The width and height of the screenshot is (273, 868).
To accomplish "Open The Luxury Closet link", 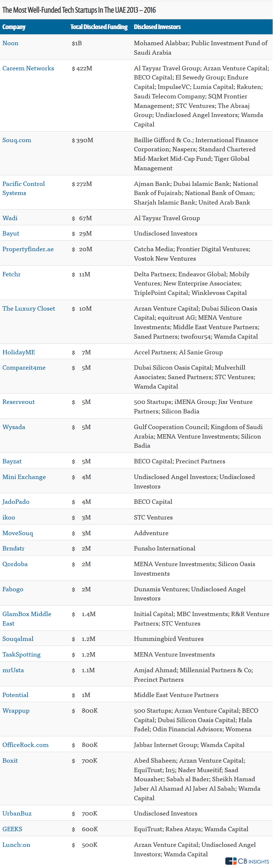I will click(29, 308).
